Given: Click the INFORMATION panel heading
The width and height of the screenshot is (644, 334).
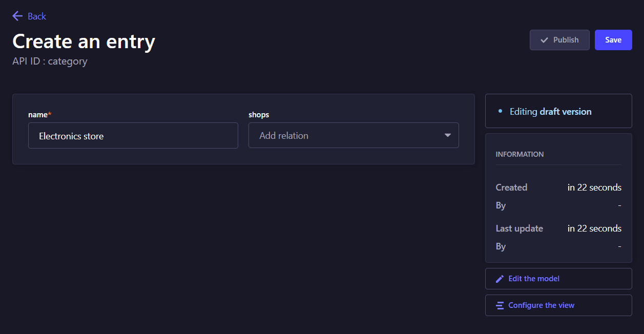Looking at the screenshot, I should 520,154.
